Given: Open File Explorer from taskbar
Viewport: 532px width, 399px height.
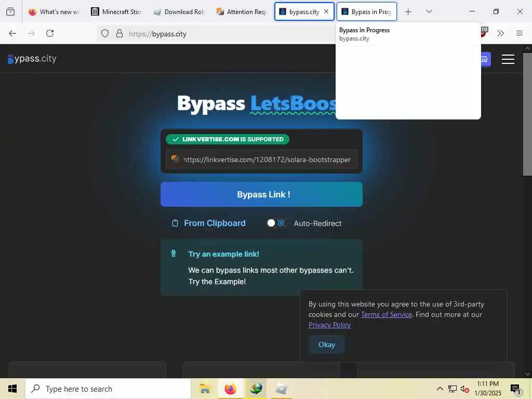Looking at the screenshot, I should (x=205, y=389).
